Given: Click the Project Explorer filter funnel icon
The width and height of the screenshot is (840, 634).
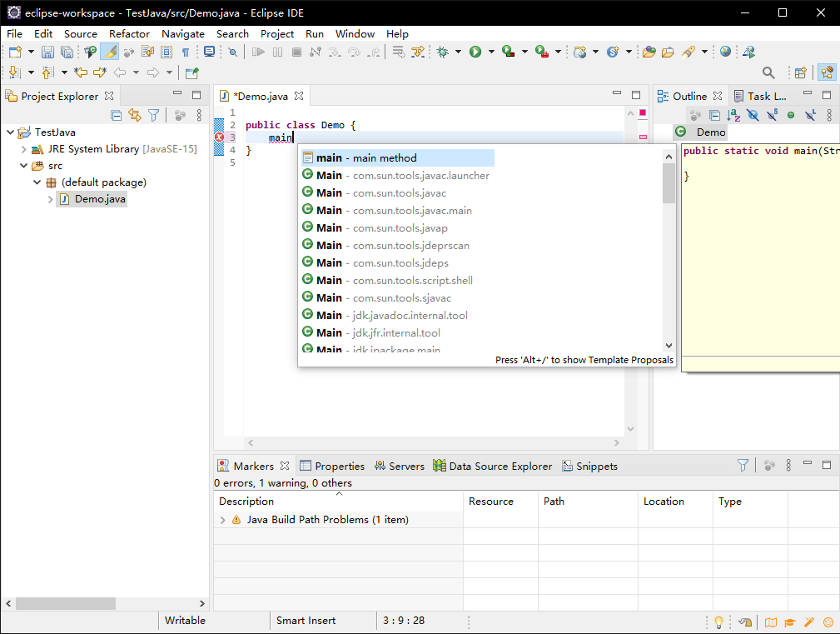Looking at the screenshot, I should [x=154, y=115].
